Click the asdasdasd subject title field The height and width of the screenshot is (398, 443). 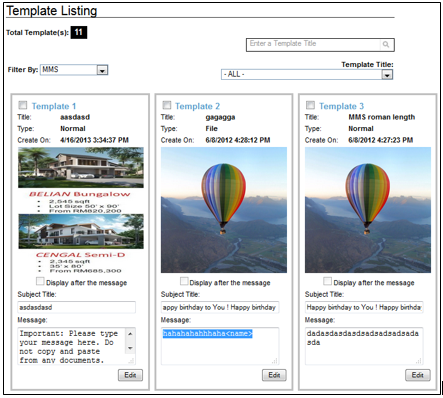[76, 307]
